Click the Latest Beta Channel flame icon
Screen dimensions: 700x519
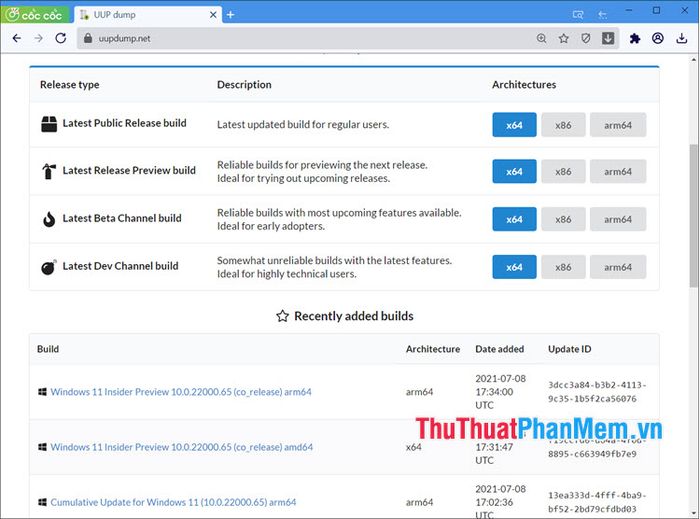point(49,219)
